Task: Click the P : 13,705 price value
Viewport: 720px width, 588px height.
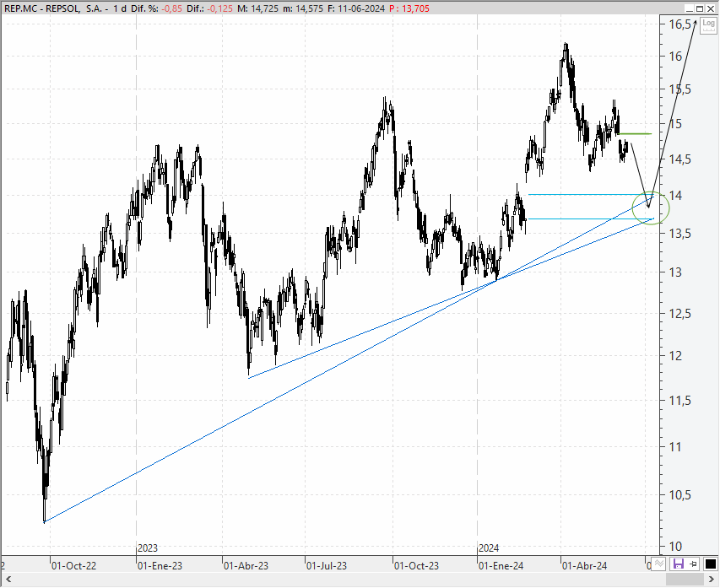Action: (x=409, y=8)
